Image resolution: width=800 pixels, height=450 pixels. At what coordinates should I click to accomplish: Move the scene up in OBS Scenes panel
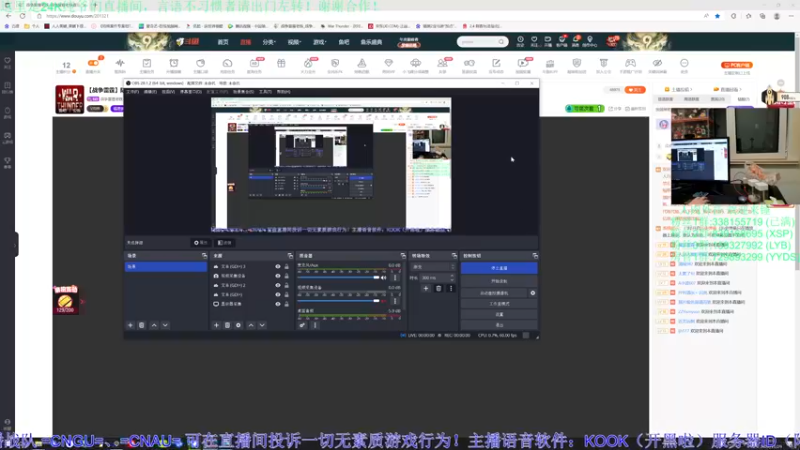(x=154, y=325)
